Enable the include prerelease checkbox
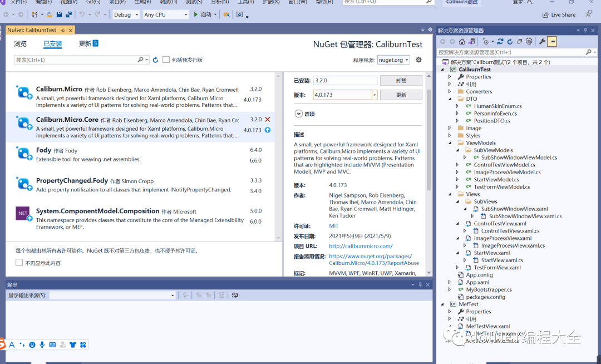Screen dimensions: 601x364 pos(166,60)
